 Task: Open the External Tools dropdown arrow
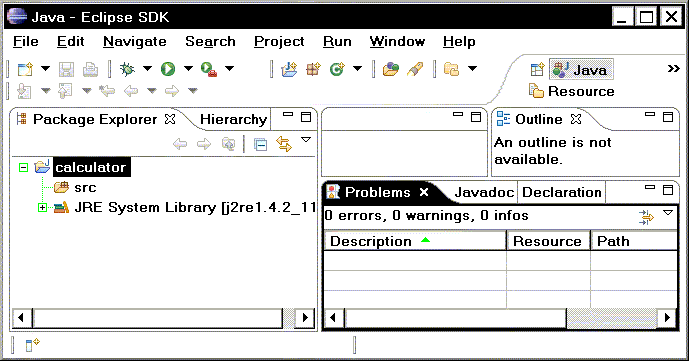click(229, 69)
